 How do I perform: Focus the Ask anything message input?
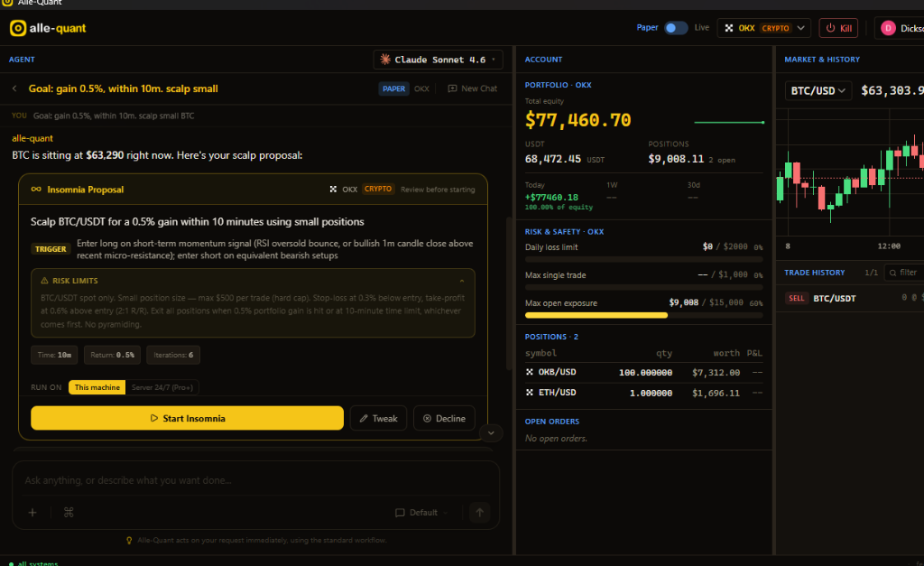[x=255, y=480]
